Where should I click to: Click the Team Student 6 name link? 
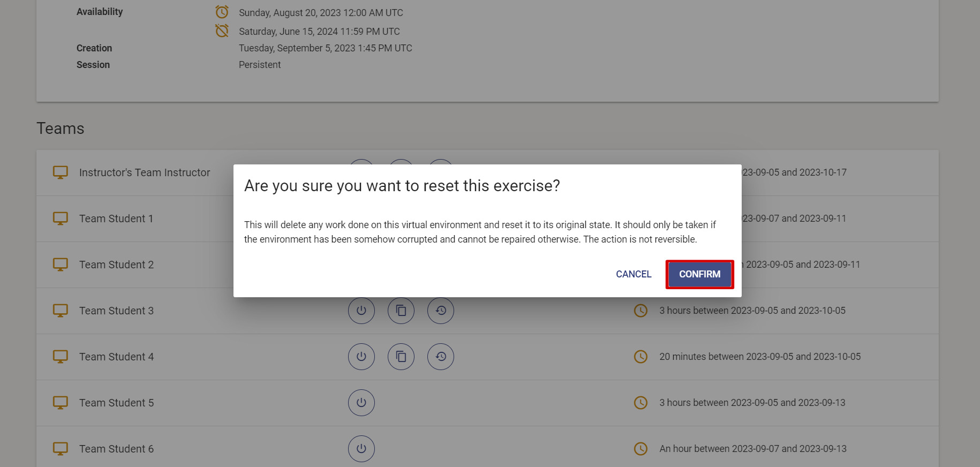116,449
